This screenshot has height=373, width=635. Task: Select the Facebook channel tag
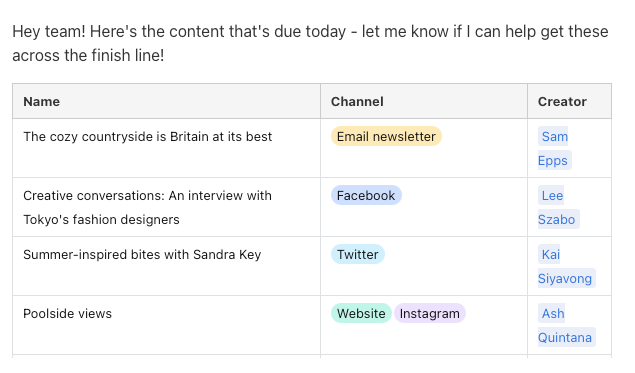tap(366, 196)
